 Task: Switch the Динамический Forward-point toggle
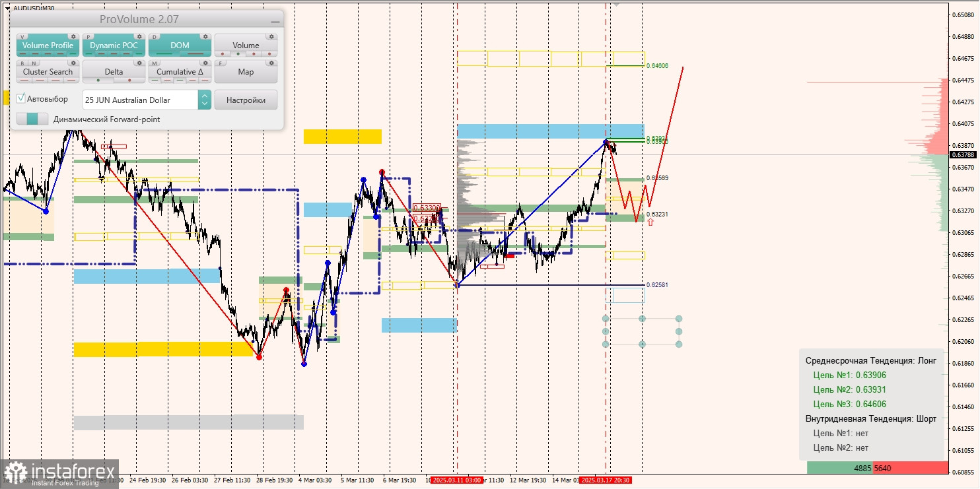(32, 119)
